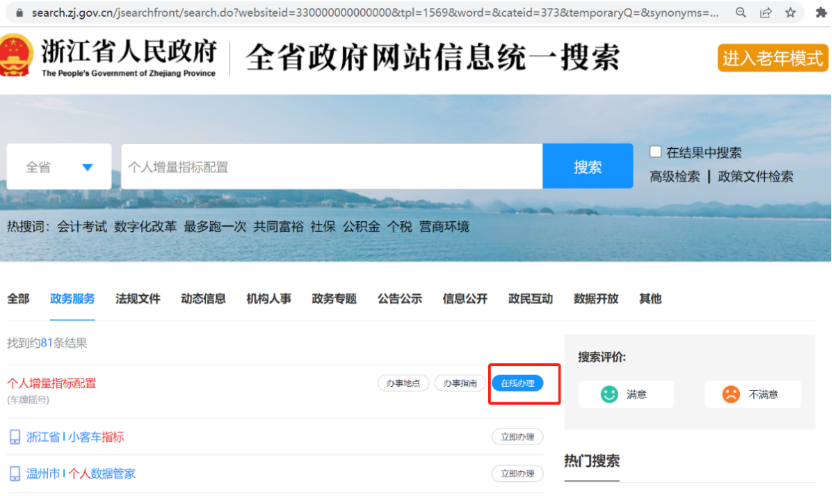The image size is (832, 496).
Task: Click the zoom magnifier icon in address bar
Action: pyautogui.click(x=740, y=13)
